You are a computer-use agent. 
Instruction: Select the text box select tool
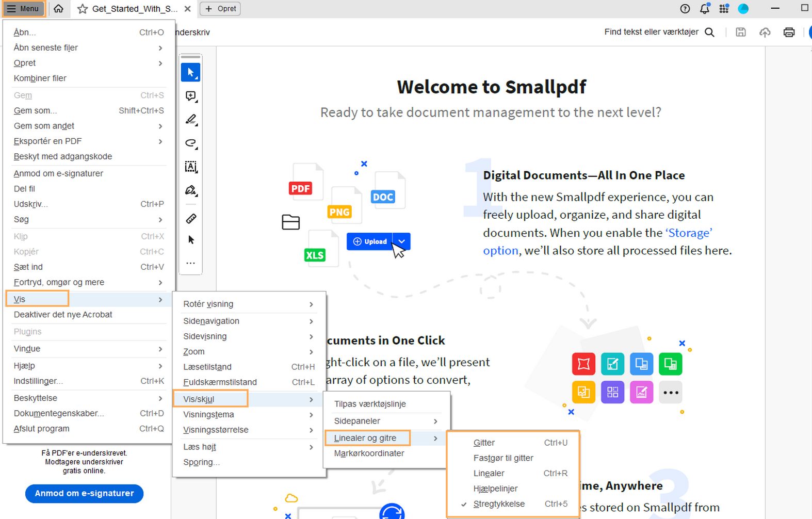[x=191, y=166]
